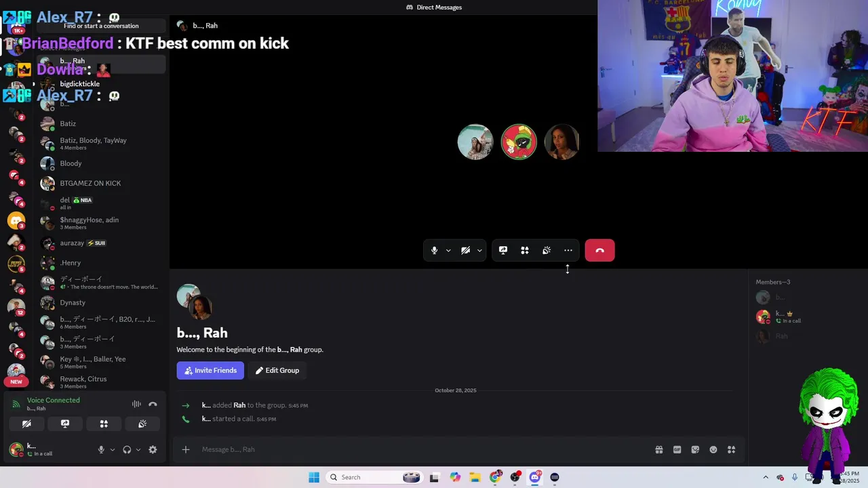
Task: Toggle camera in the voice panel button row
Action: click(26, 424)
